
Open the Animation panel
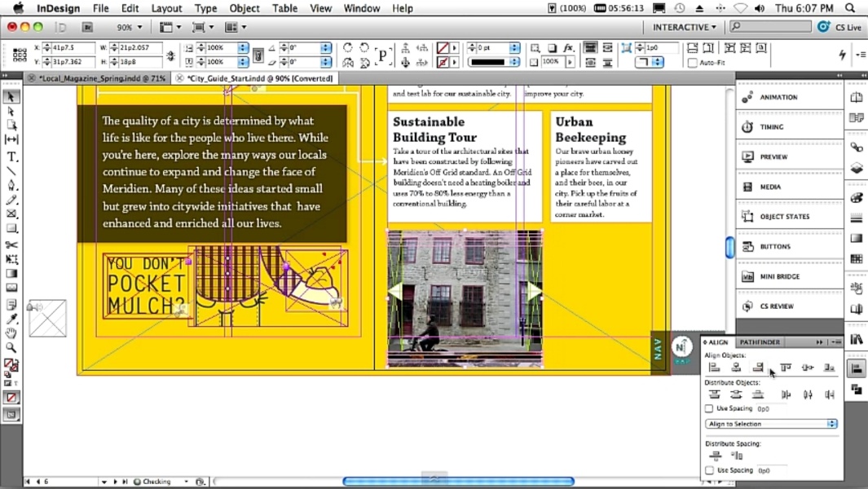point(778,97)
